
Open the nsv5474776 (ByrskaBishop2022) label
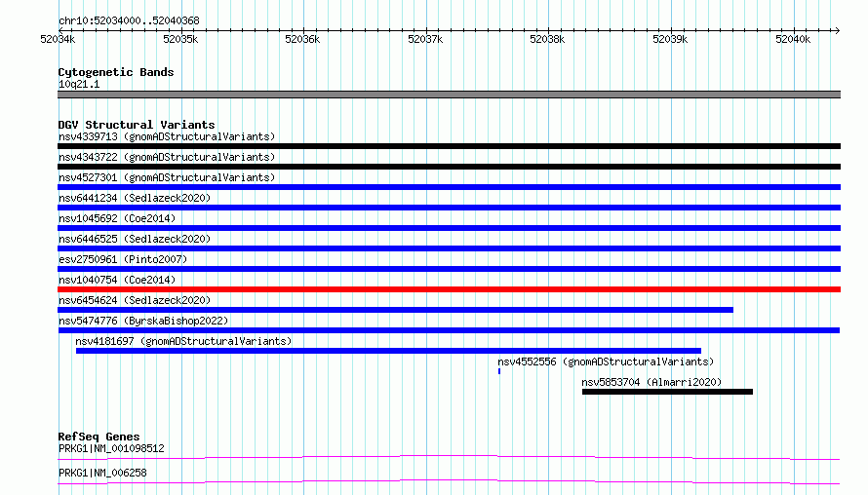click(143, 321)
